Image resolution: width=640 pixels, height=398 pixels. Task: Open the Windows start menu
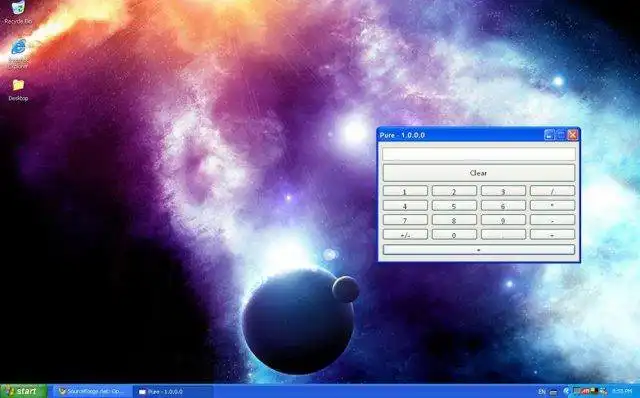pos(23,391)
